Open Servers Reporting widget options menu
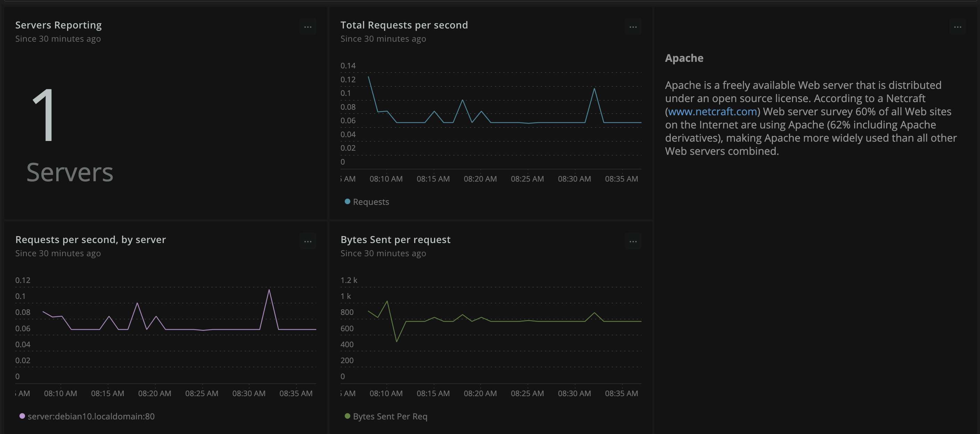Image resolution: width=980 pixels, height=434 pixels. click(x=308, y=27)
